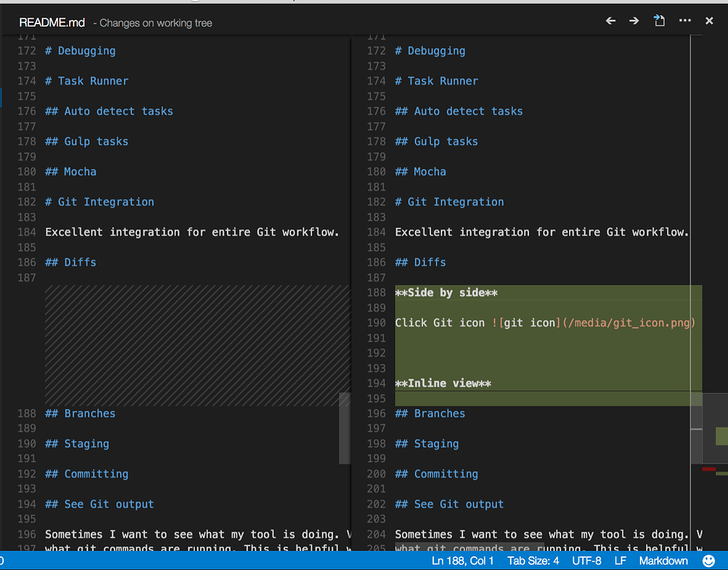Change end-of-line sequence via LF indicator

click(x=620, y=561)
